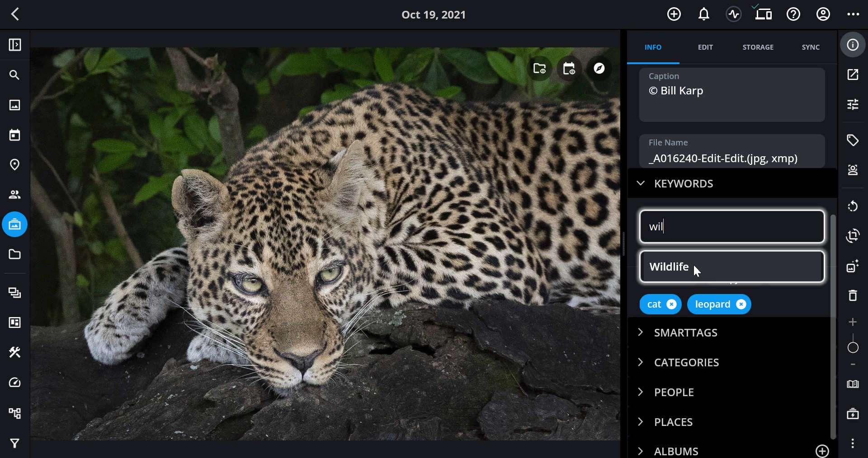Remove the leopard keyword tag
The height and width of the screenshot is (458, 868).
tap(741, 304)
